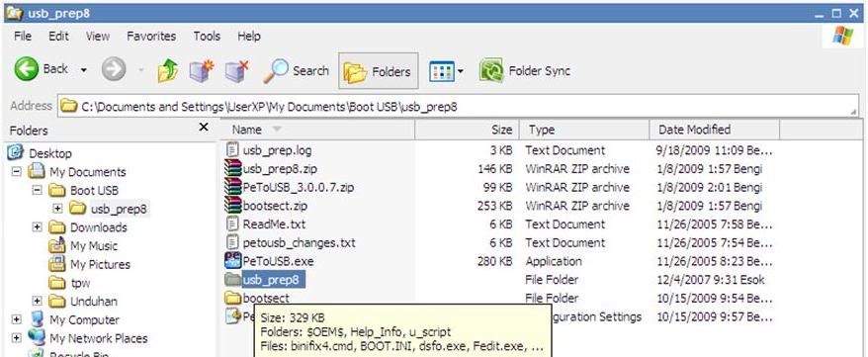Open the View menu
The image size is (868, 357).
(x=98, y=36)
